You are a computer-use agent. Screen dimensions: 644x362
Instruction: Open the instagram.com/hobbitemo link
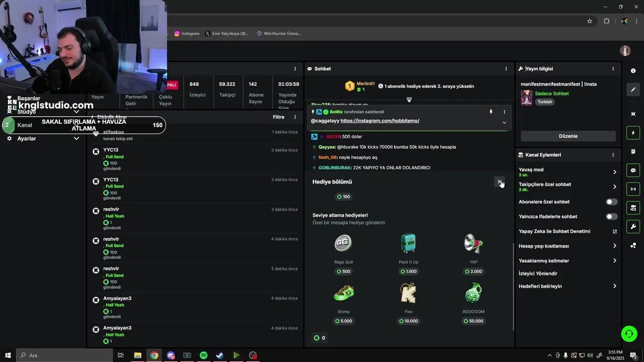[x=380, y=121]
